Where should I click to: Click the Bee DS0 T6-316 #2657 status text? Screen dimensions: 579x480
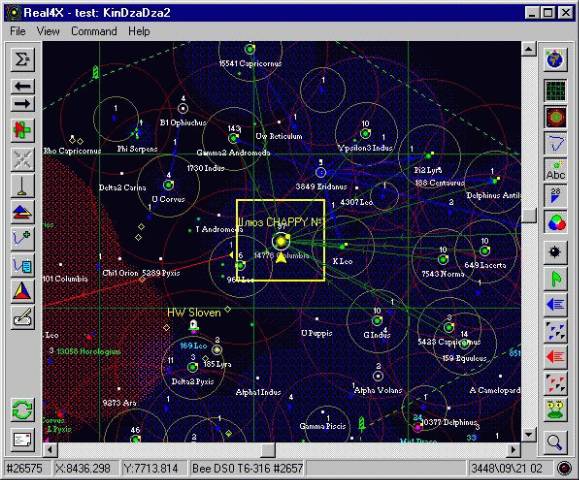click(x=247, y=469)
